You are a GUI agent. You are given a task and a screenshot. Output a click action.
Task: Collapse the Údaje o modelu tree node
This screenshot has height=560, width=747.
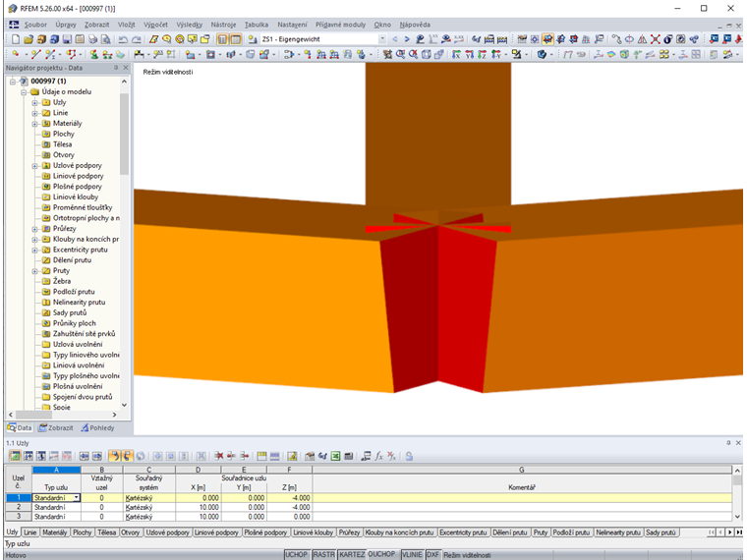[24, 92]
